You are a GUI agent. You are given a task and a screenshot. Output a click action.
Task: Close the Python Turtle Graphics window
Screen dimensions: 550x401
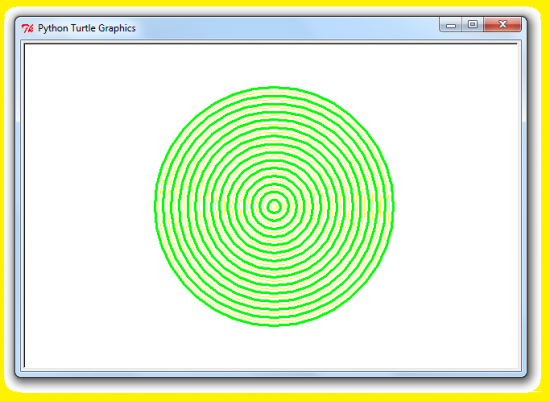click(502, 24)
